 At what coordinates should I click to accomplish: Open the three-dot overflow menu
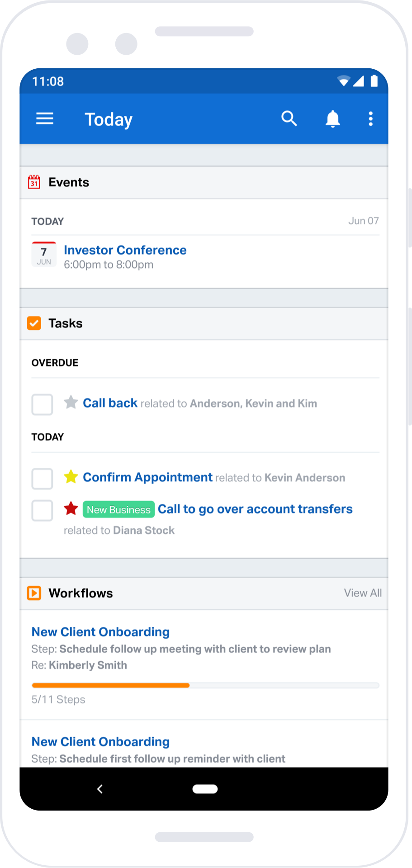tap(370, 119)
